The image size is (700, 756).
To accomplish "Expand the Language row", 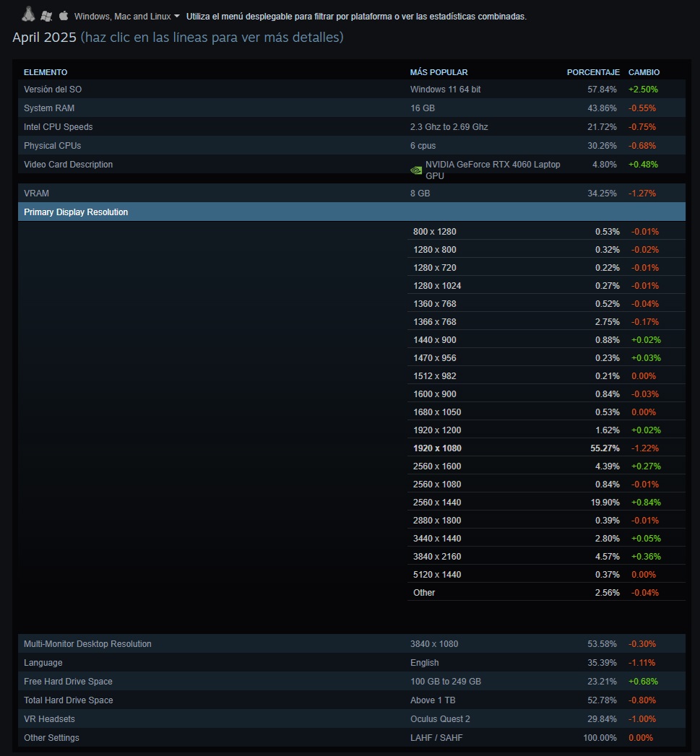I will [x=43, y=663].
